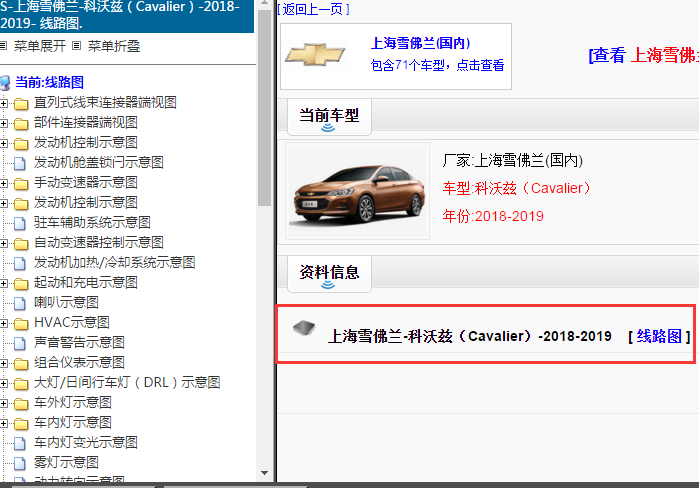Click page icon of 声音警告示意图
Viewport: 699px width, 488px height.
(20, 344)
